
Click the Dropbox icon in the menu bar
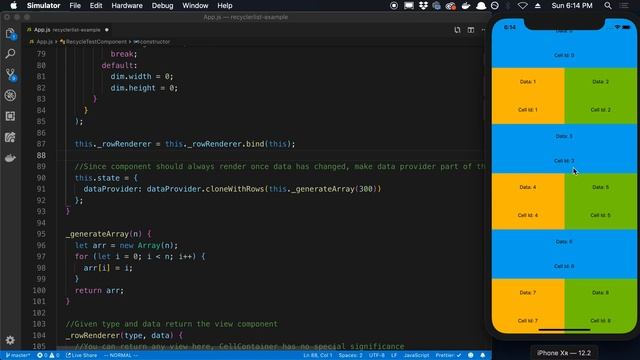pyautogui.click(x=423, y=6)
